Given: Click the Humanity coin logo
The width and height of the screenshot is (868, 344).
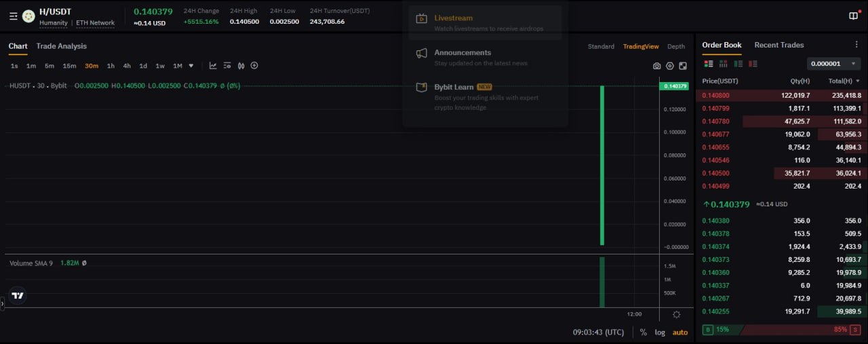Looking at the screenshot, I should point(28,16).
